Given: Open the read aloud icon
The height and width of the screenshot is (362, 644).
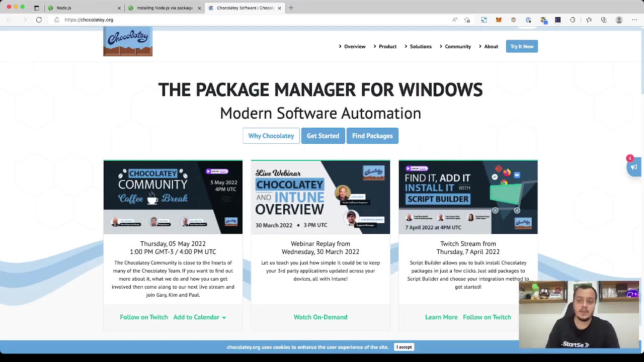Looking at the screenshot, I should pos(455,20).
